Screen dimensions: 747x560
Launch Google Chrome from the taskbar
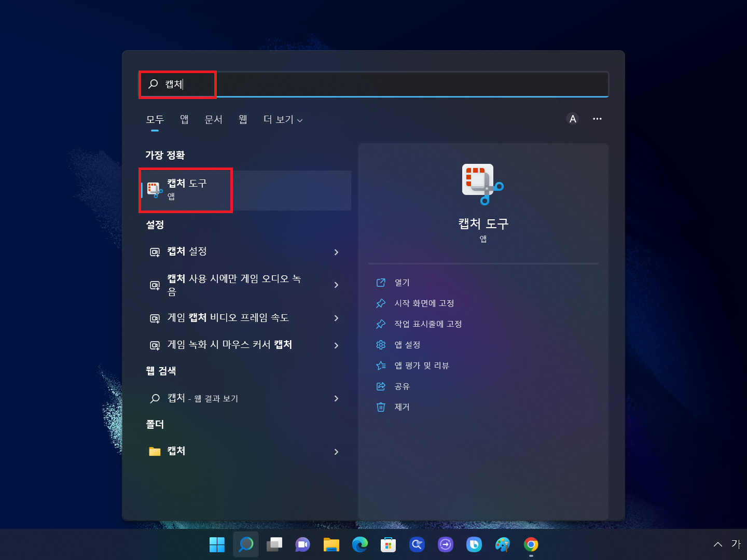pyautogui.click(x=531, y=544)
